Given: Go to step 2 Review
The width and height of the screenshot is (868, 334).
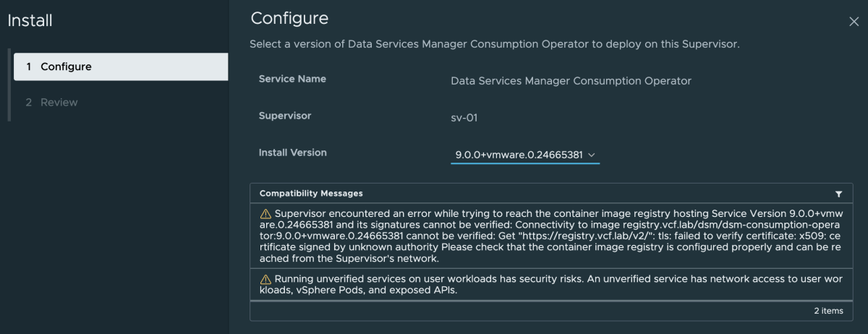Looking at the screenshot, I should [59, 103].
